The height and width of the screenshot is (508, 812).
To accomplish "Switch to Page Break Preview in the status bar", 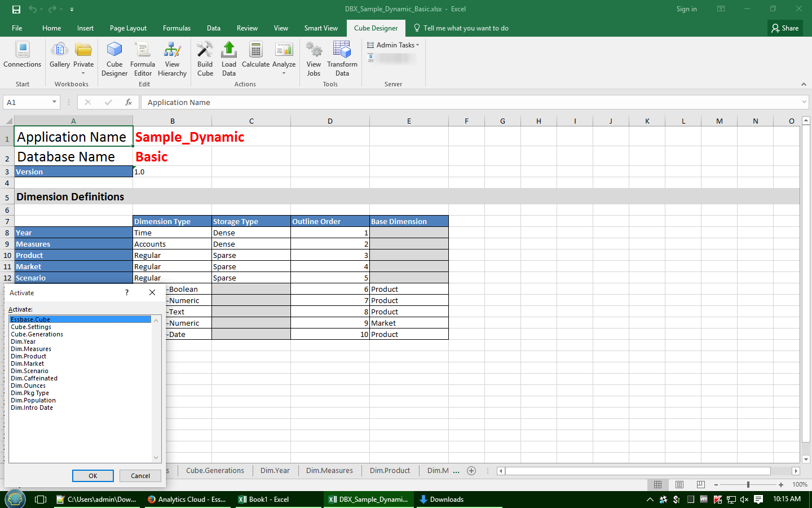I will (701, 485).
